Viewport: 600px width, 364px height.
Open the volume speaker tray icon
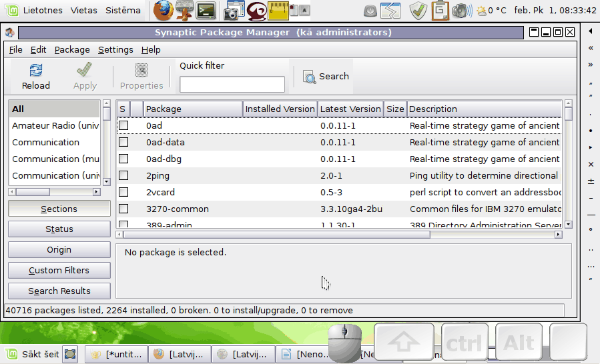coord(461,11)
